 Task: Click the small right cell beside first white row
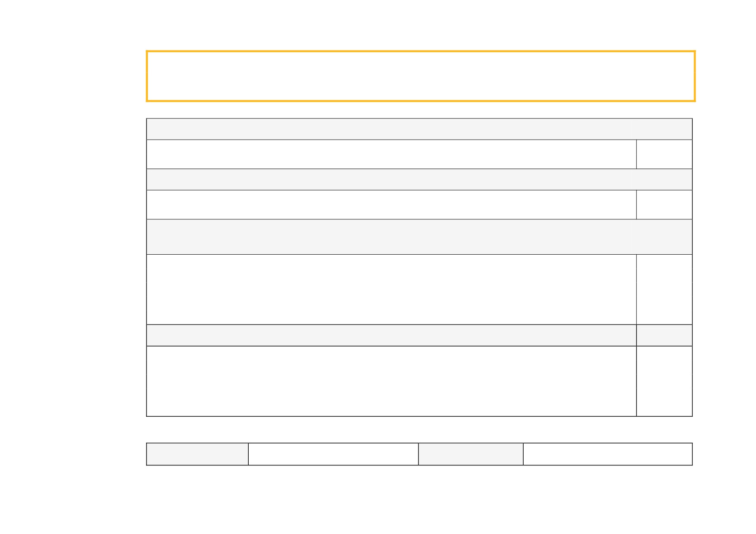point(664,154)
